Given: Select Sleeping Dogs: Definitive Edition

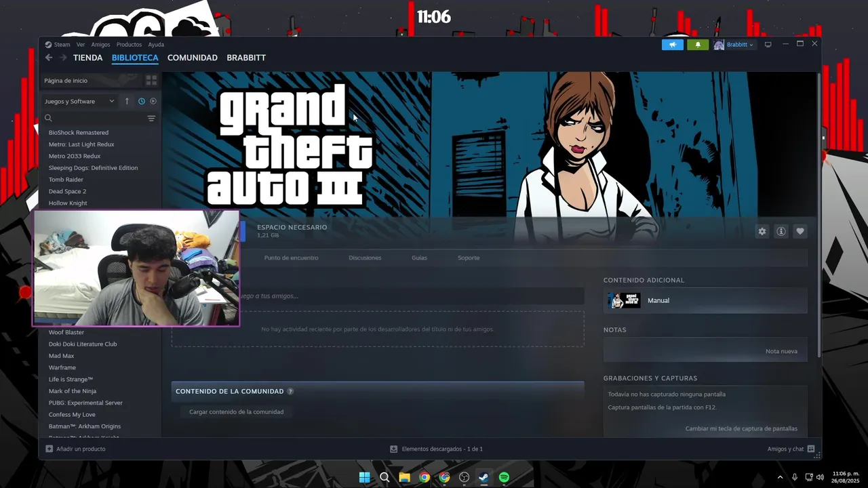Looking at the screenshot, I should (93, 168).
